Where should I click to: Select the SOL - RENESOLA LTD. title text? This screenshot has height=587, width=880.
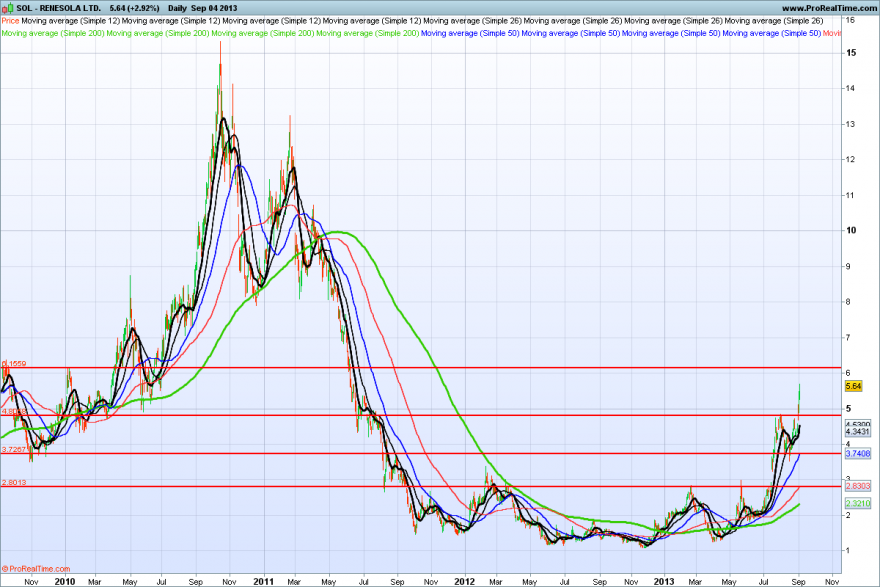click(x=59, y=8)
